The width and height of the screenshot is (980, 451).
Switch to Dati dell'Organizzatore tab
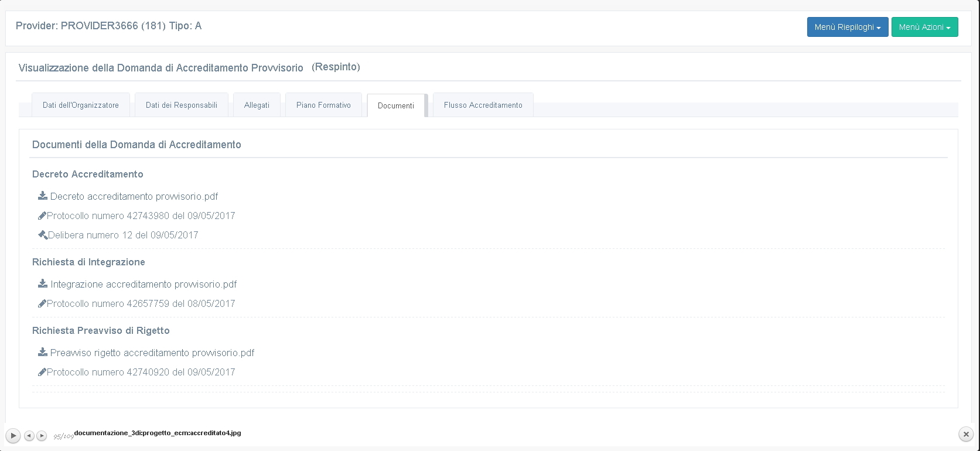click(x=81, y=105)
